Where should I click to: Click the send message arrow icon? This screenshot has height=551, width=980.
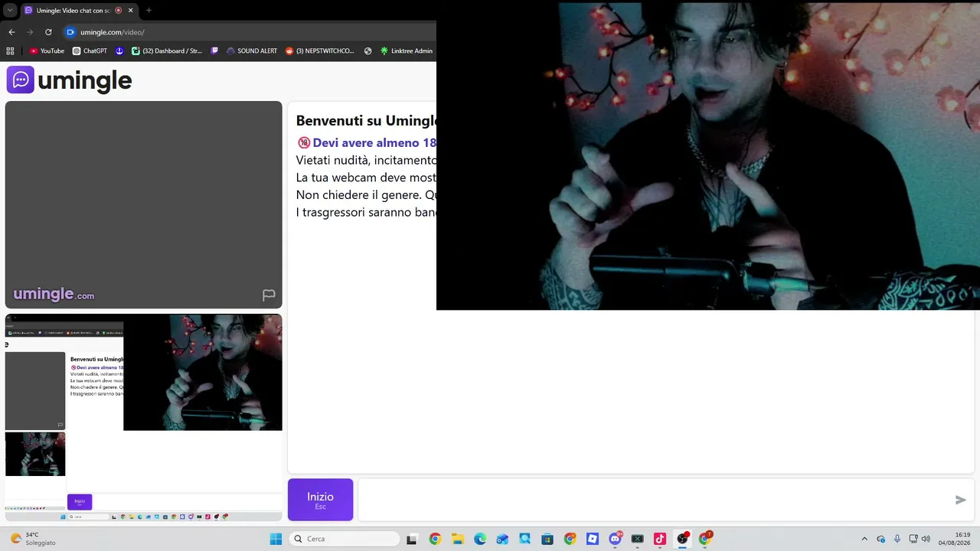(x=961, y=500)
